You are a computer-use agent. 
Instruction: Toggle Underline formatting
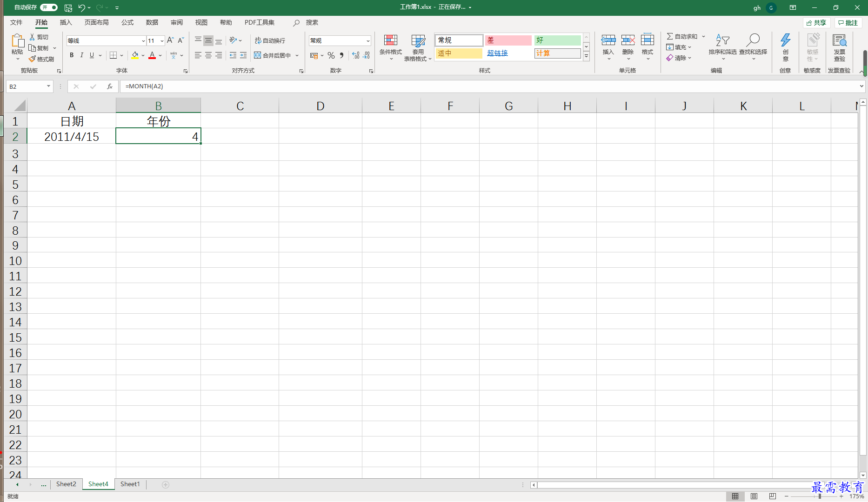(x=92, y=55)
